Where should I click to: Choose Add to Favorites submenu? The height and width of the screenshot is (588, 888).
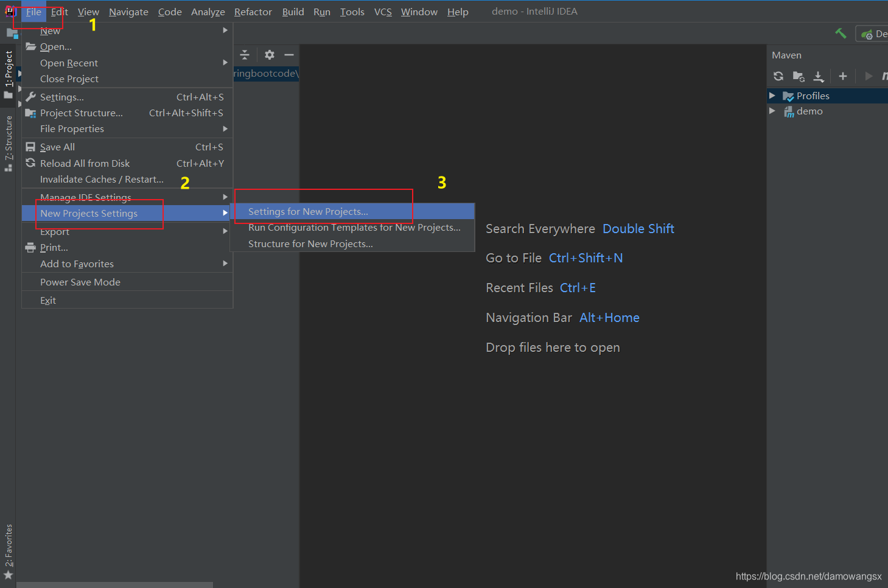tap(127, 264)
